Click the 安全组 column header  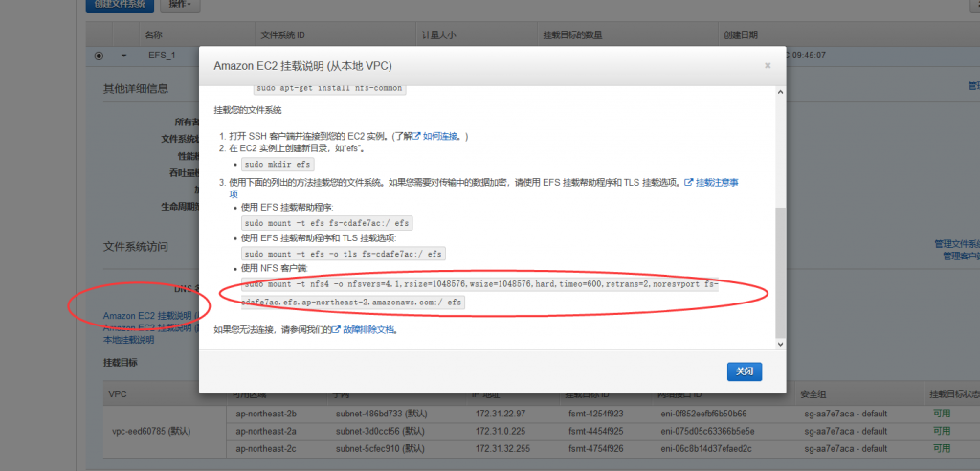coord(813,394)
